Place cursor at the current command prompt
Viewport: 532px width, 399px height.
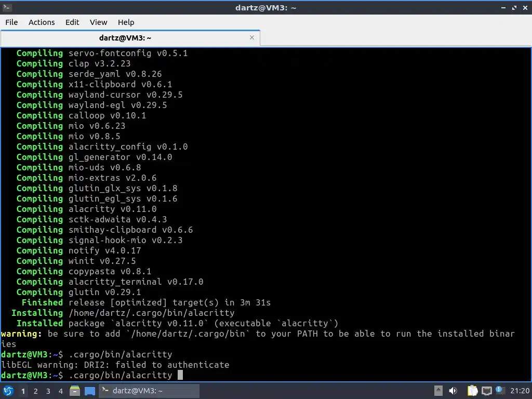tap(180, 375)
